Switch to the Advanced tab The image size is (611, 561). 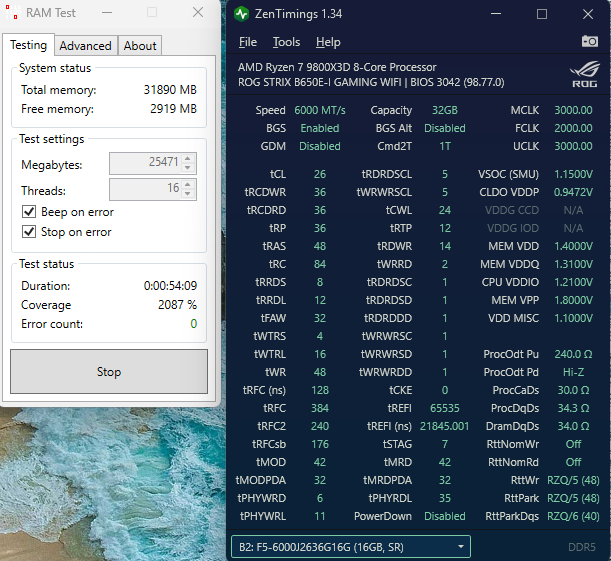pos(86,46)
